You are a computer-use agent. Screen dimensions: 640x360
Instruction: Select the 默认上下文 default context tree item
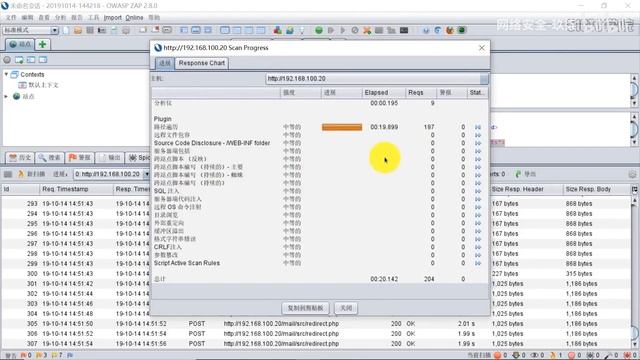tap(39, 85)
